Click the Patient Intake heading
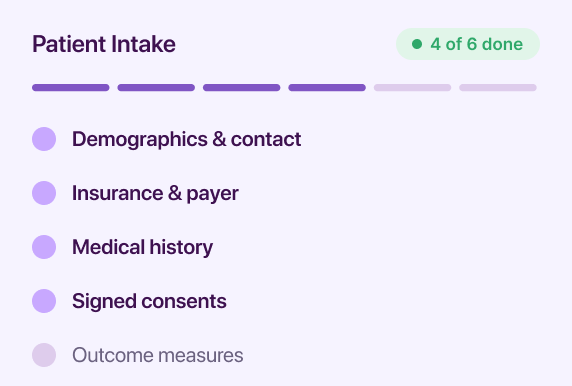The width and height of the screenshot is (572, 386). coord(104,44)
